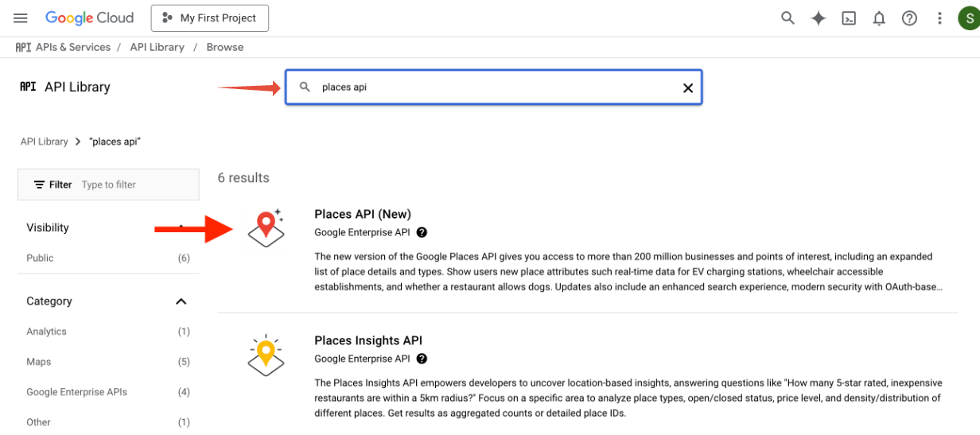Clear the search with the X button

coord(688,87)
